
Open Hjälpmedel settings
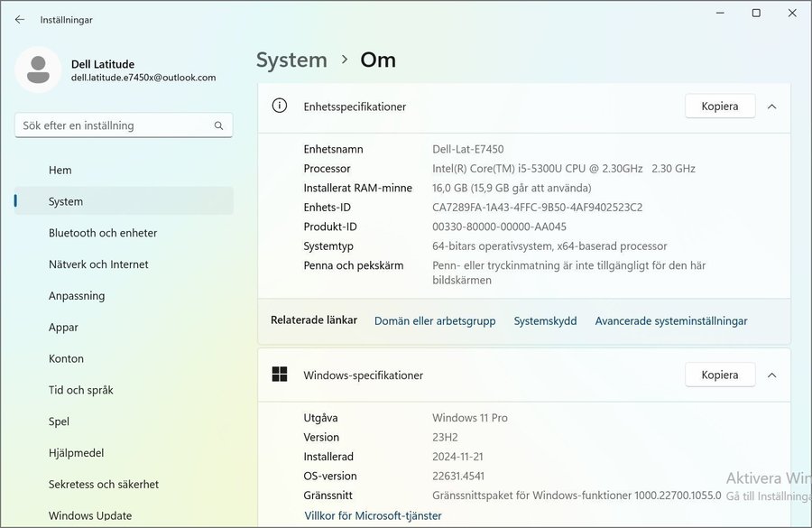coord(124,453)
